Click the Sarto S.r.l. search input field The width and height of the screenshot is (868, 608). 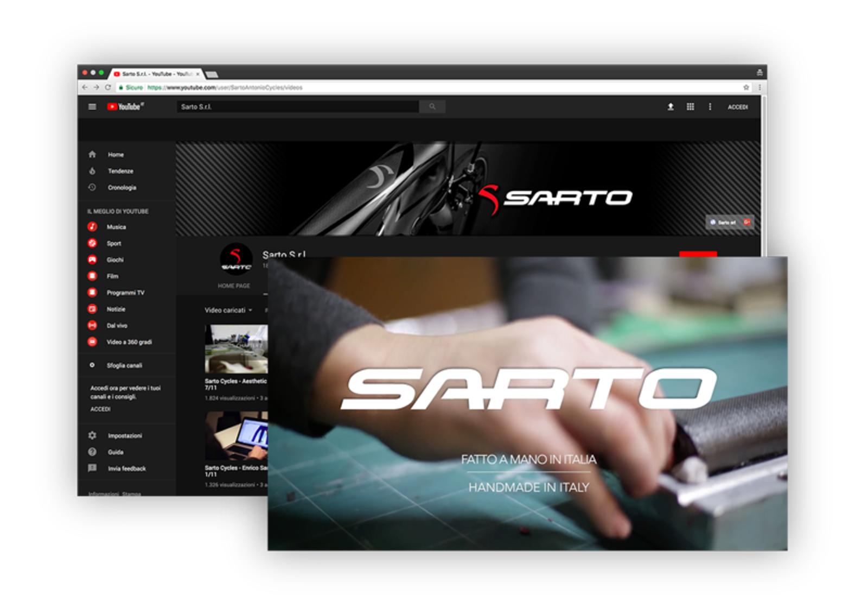[x=298, y=107]
